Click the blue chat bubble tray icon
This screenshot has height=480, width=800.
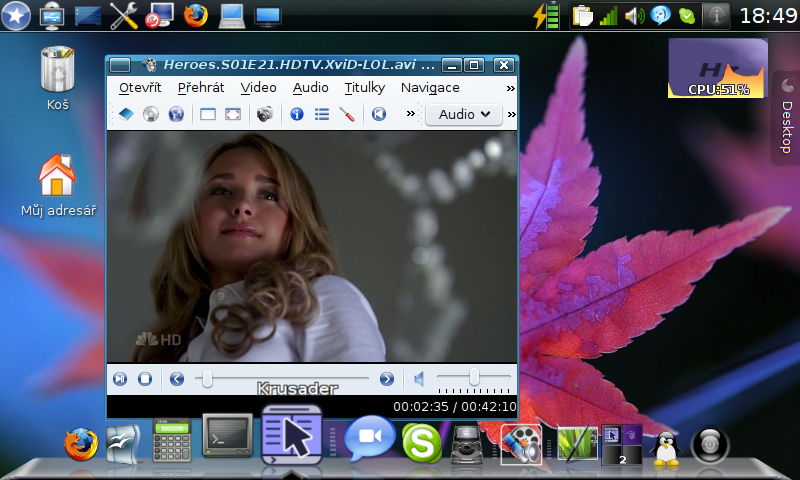pos(661,16)
